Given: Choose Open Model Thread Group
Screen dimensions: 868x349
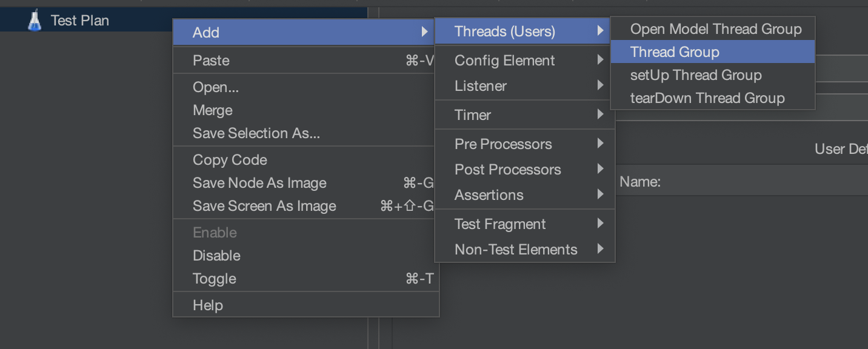Looking at the screenshot, I should (x=715, y=29).
